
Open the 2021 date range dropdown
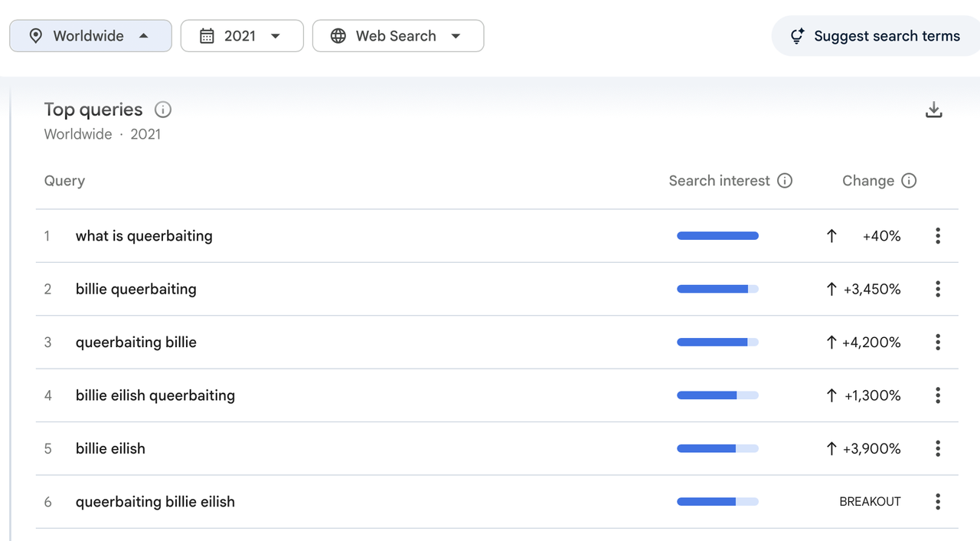pyautogui.click(x=242, y=36)
